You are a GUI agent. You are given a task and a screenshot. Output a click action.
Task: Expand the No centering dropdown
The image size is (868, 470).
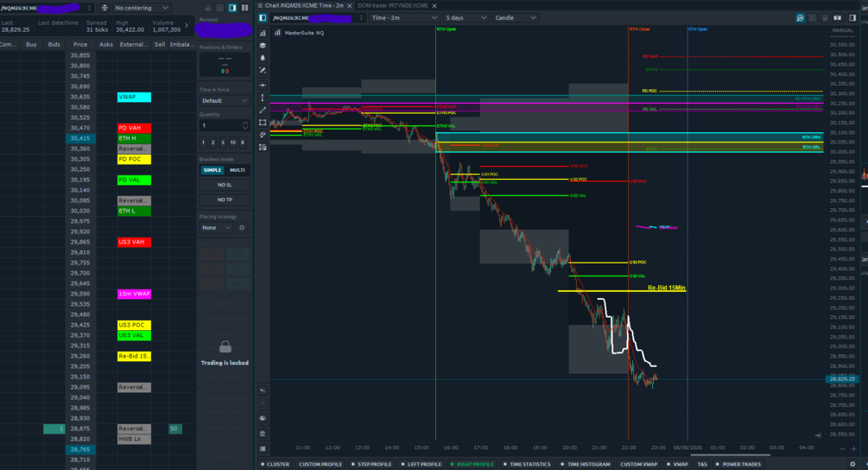tap(141, 8)
